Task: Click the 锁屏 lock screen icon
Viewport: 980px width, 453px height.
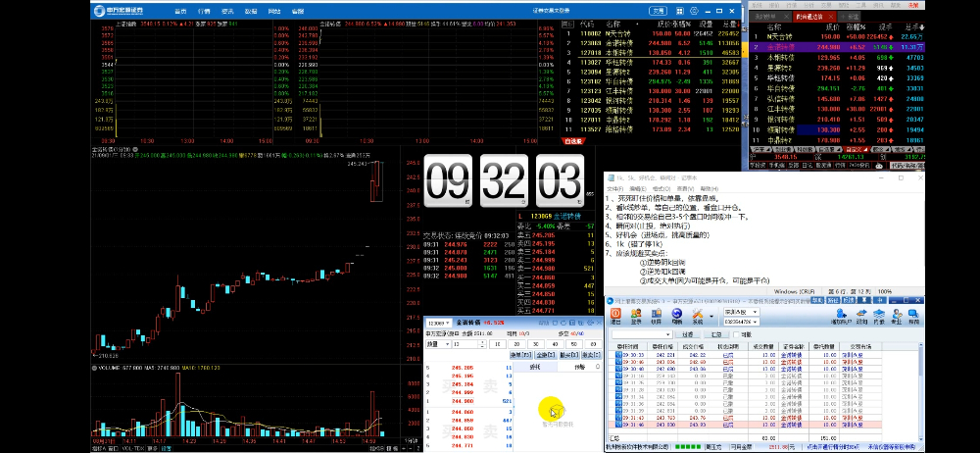Action: (657, 317)
